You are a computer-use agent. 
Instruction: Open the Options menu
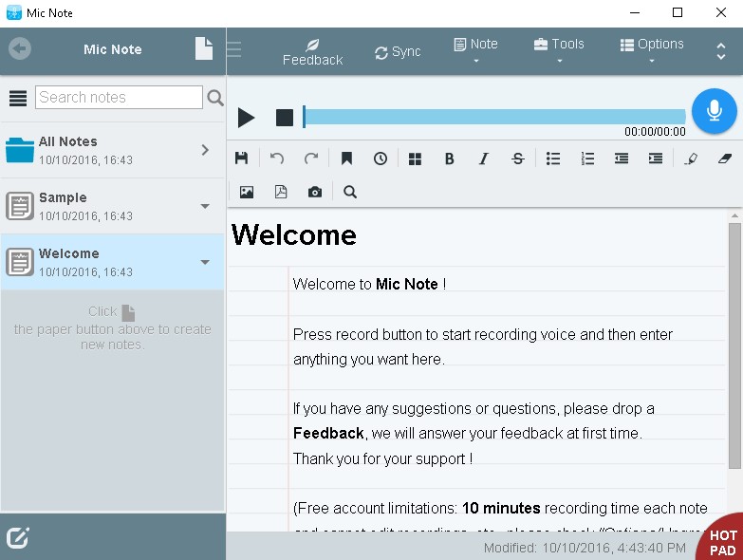point(652,50)
